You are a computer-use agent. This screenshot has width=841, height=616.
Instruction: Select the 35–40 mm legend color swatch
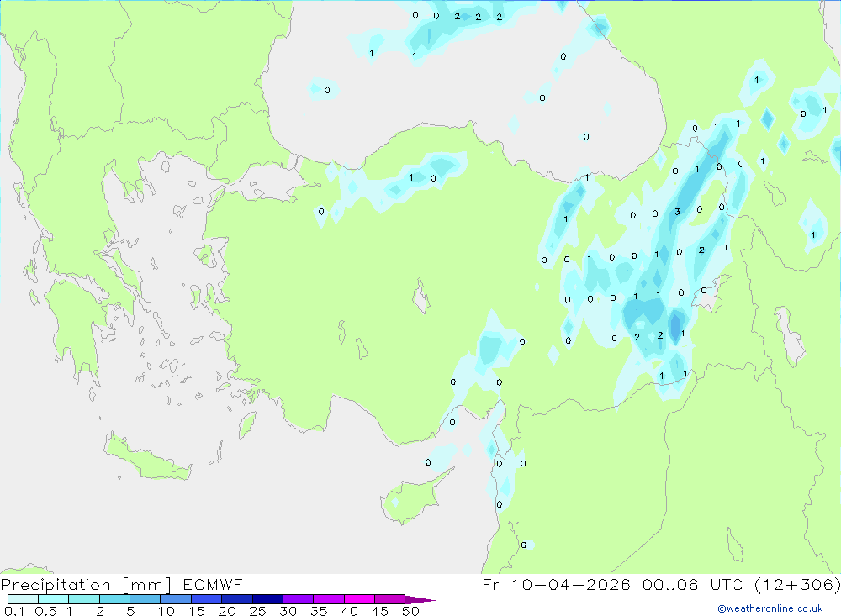(x=329, y=599)
